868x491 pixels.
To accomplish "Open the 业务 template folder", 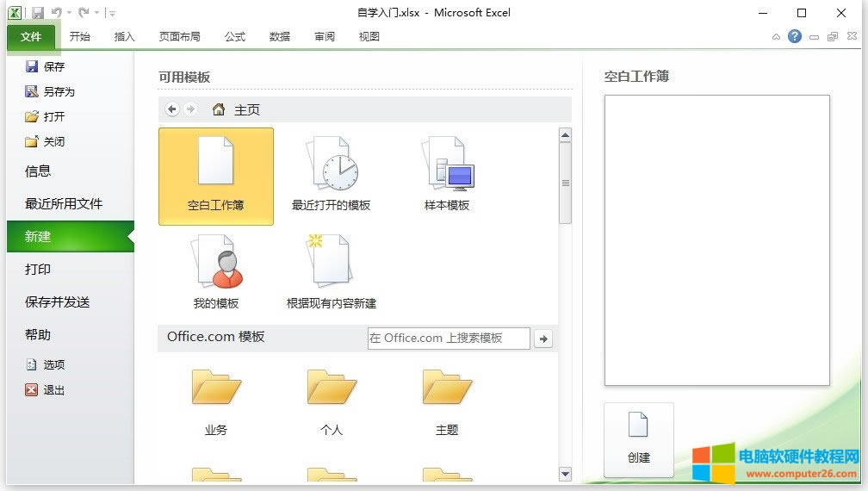I will click(215, 401).
